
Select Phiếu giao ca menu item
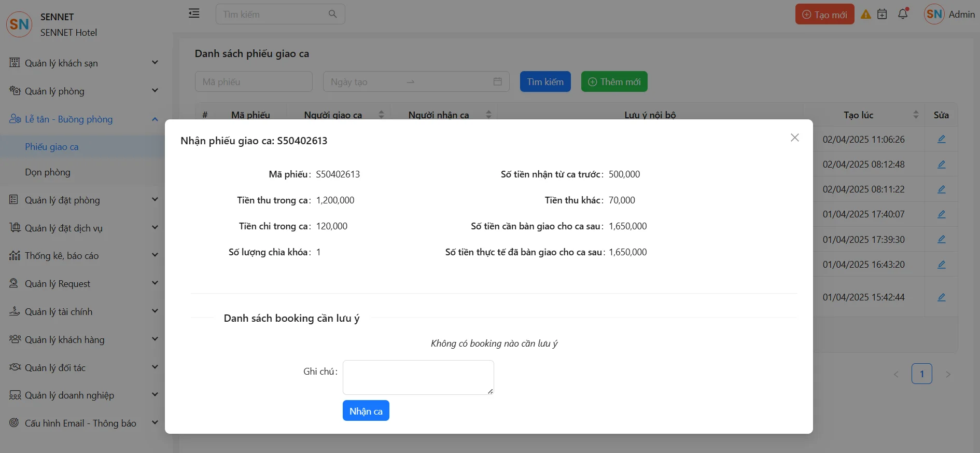point(52,147)
